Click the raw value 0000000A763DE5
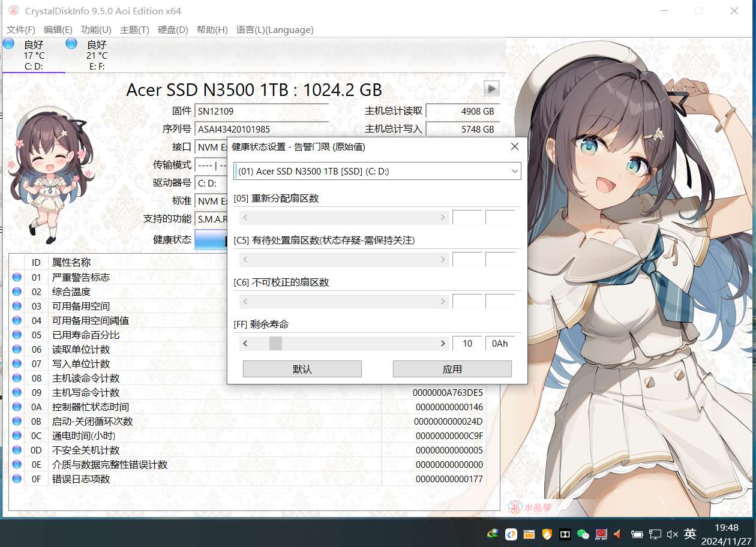The image size is (756, 547). click(448, 392)
